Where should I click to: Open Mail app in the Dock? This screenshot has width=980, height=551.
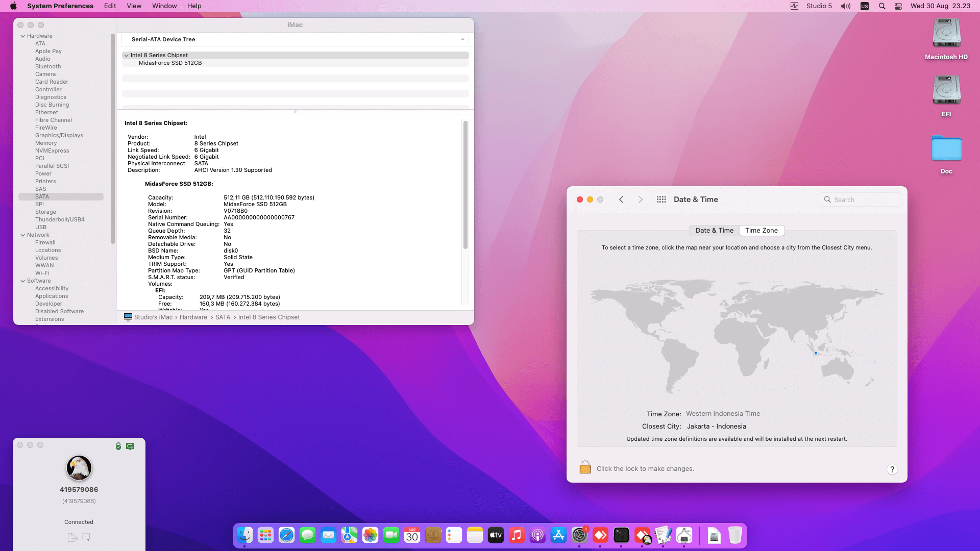pos(328,535)
